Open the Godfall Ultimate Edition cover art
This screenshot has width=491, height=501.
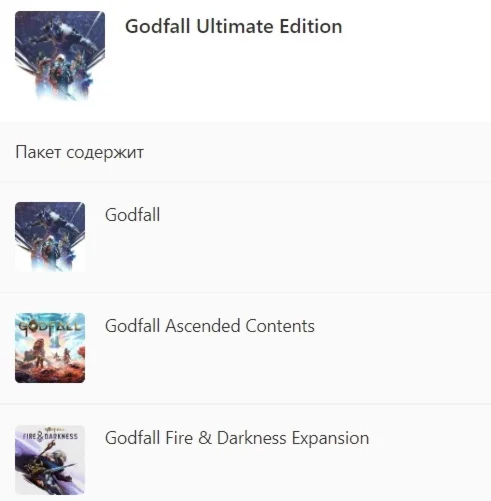(x=60, y=56)
